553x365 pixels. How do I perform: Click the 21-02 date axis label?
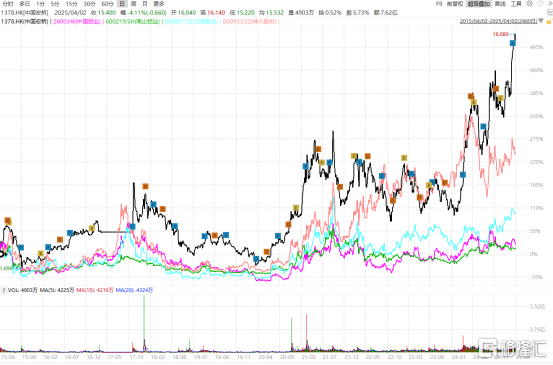(x=309, y=357)
